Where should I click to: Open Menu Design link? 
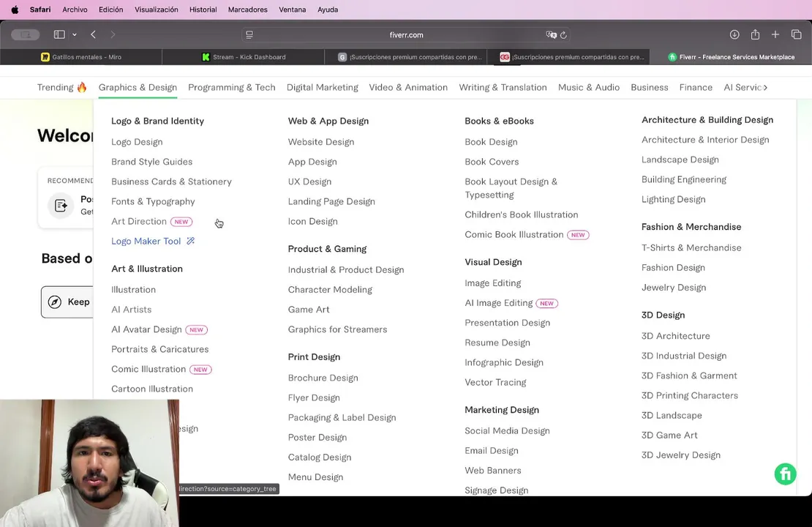(315, 476)
